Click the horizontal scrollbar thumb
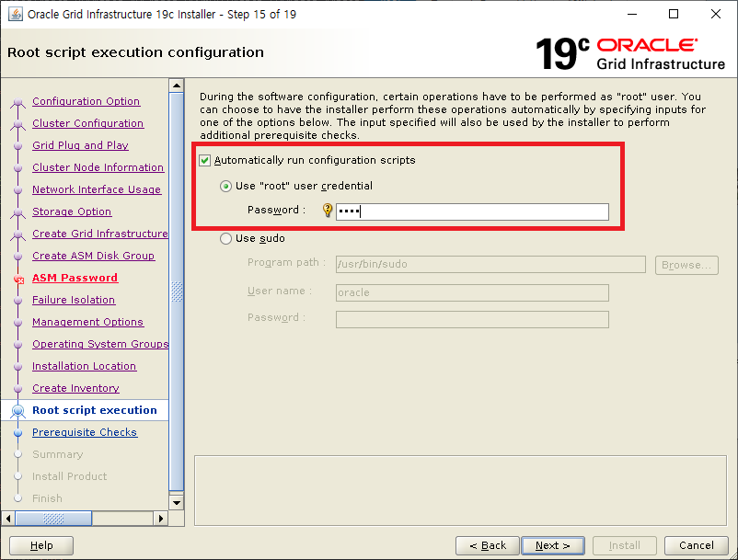The image size is (738, 560). 53,519
